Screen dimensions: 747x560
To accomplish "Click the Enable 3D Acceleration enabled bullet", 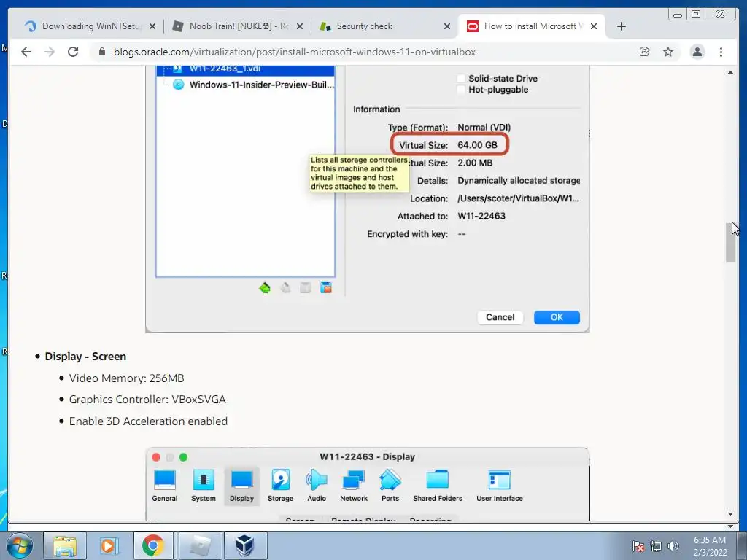I will 148,421.
